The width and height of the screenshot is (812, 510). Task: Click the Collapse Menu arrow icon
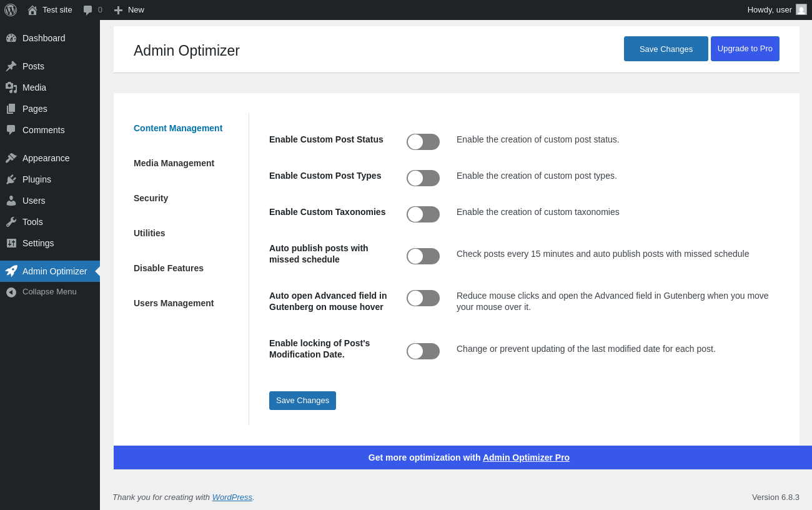coord(11,292)
